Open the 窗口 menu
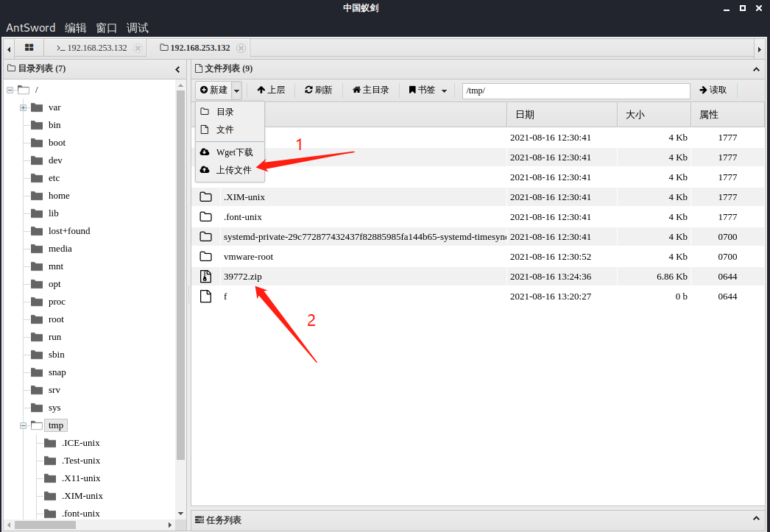Image resolution: width=770 pixels, height=532 pixels. tap(106, 27)
